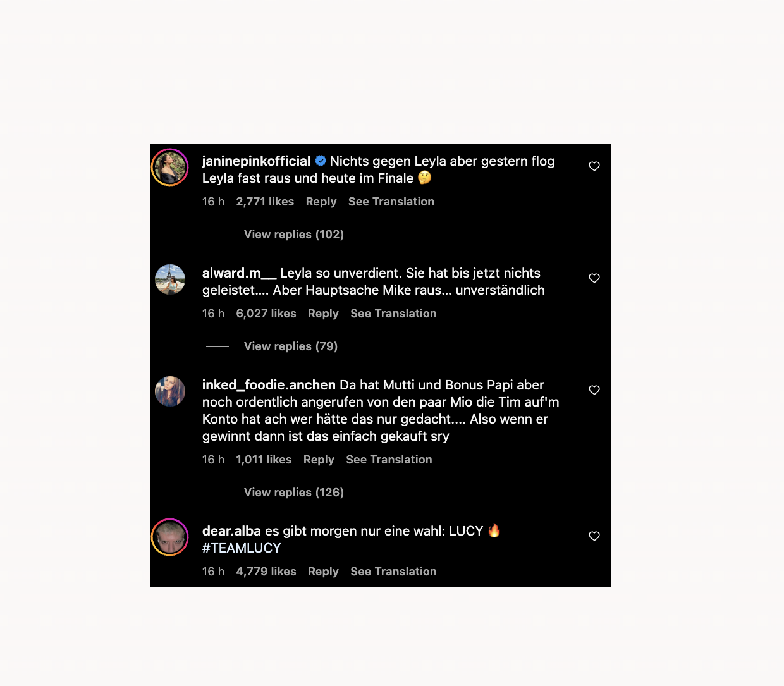Image resolution: width=784 pixels, height=686 pixels.
Task: Heart the dear.alba #TEAMLUCY comment
Action: tap(594, 536)
